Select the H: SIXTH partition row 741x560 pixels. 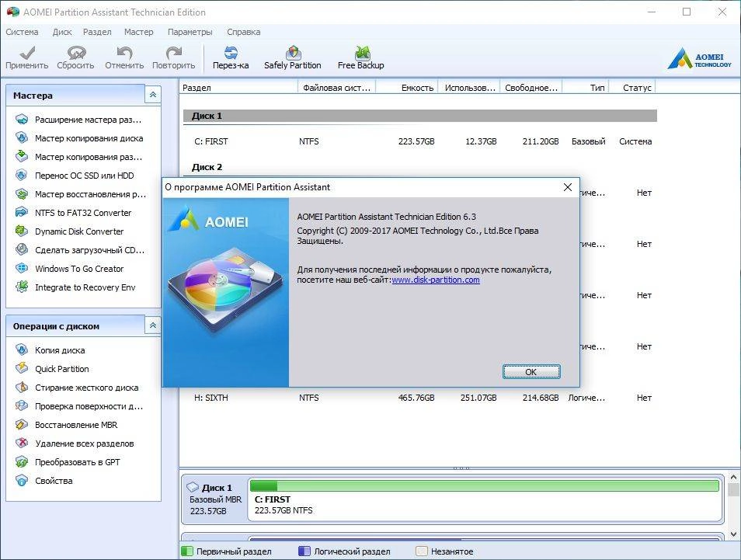point(420,398)
